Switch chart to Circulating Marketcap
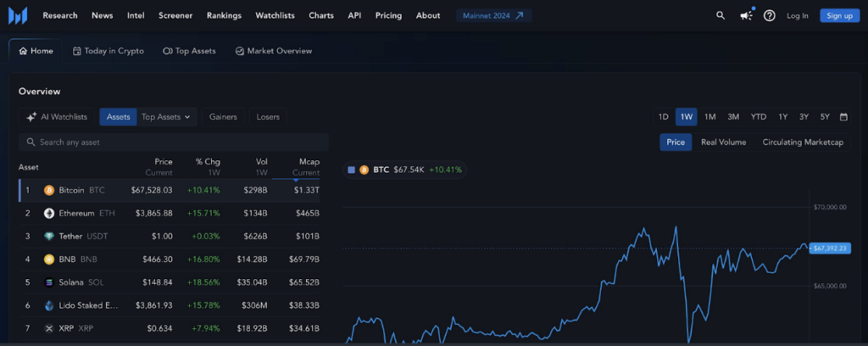The height and width of the screenshot is (346, 868). click(x=803, y=142)
